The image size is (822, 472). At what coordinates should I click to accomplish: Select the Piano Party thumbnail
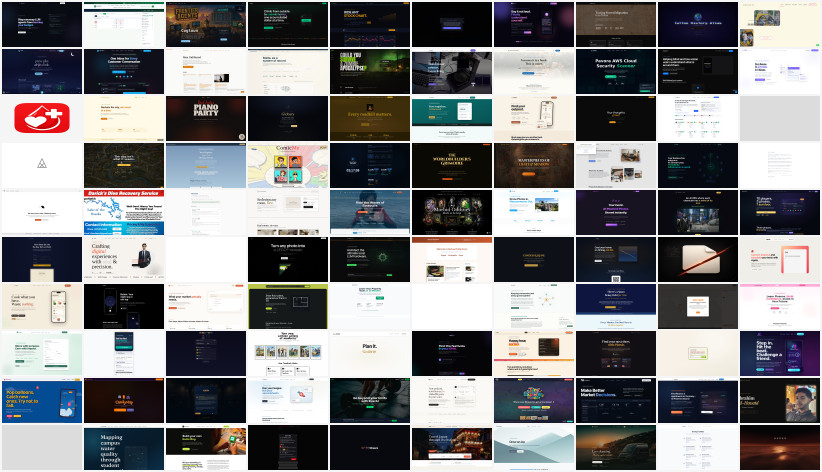click(206, 119)
